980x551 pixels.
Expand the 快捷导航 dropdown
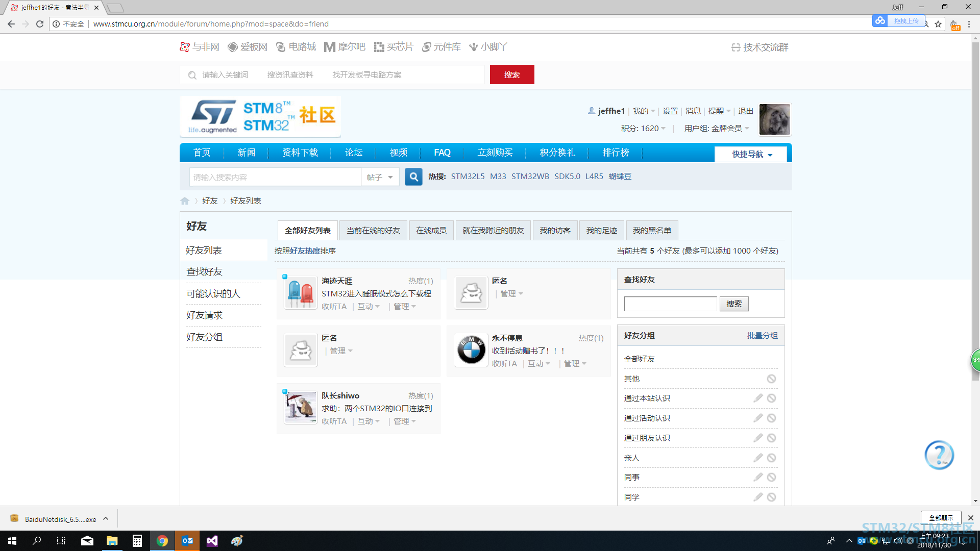pyautogui.click(x=751, y=154)
